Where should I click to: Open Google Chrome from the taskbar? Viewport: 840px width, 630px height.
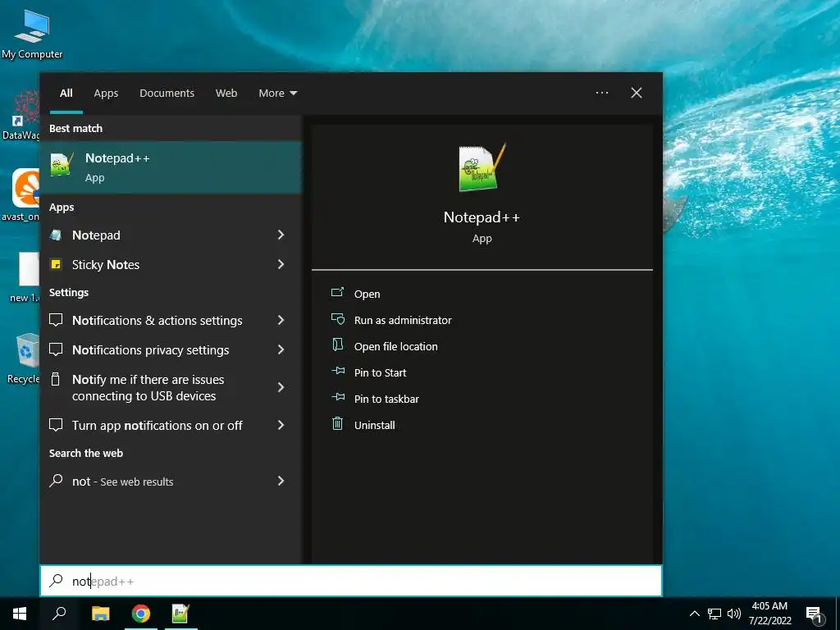[x=141, y=614]
